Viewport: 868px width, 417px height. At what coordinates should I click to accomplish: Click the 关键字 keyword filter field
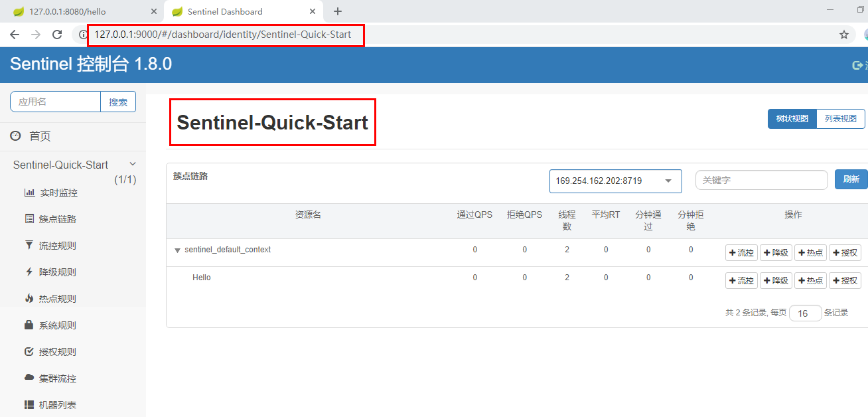point(762,180)
